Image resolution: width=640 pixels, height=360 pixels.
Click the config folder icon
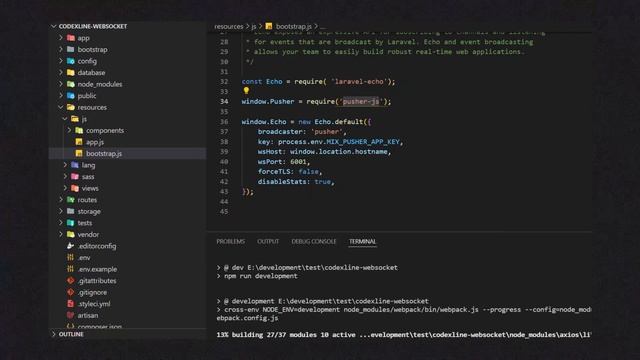coord(71,61)
